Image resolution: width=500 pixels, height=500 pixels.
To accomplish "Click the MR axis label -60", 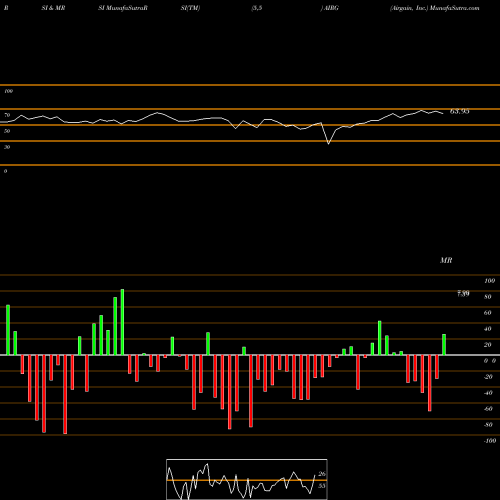I will point(488,409).
